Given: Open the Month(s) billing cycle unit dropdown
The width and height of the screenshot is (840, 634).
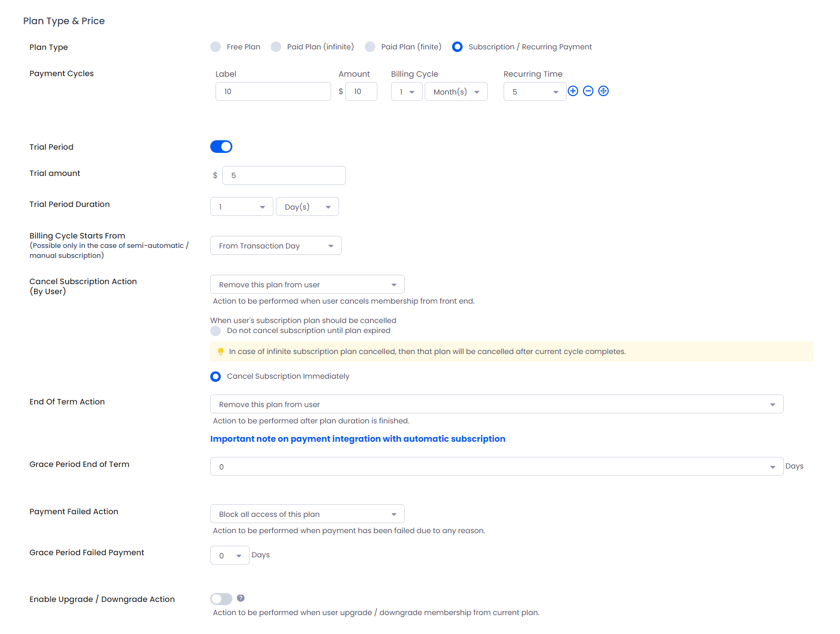Looking at the screenshot, I should [456, 92].
